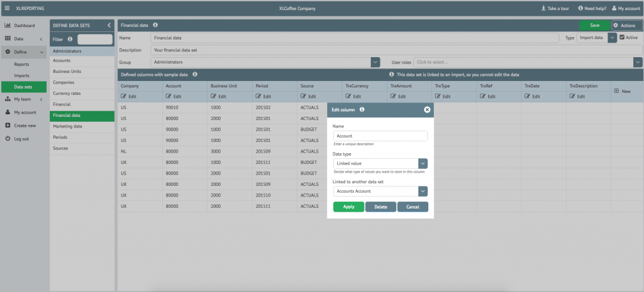Edit the TrxType column
Viewport: 644px width, 292px height.
pos(443,97)
